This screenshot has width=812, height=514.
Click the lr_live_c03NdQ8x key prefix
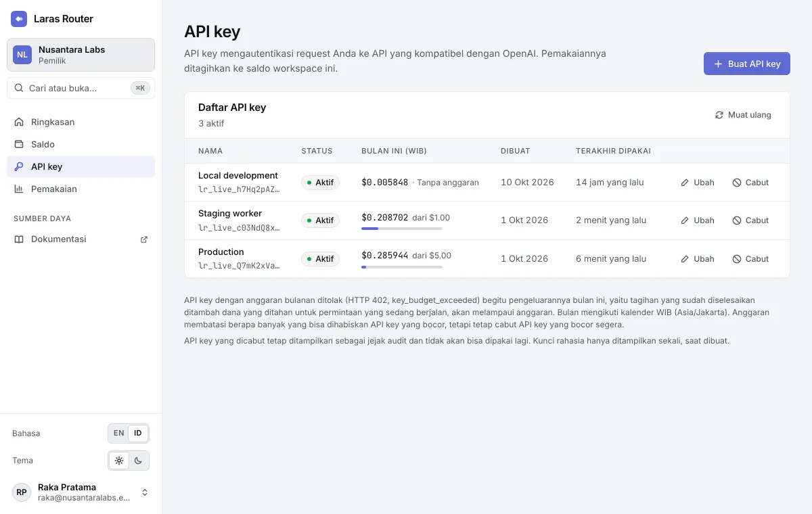click(239, 228)
